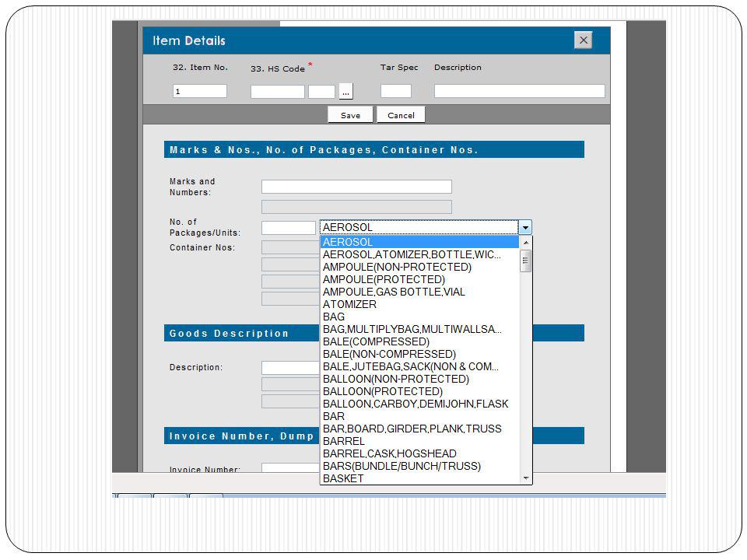
Task: Select BARREL,CASK,HOGSHEAD option
Action: 419,453
